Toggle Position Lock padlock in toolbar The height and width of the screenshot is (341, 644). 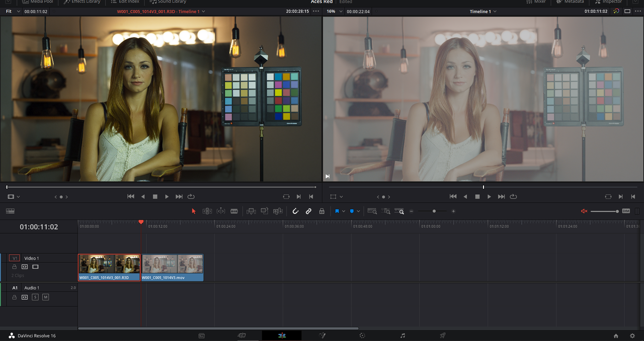click(x=322, y=211)
